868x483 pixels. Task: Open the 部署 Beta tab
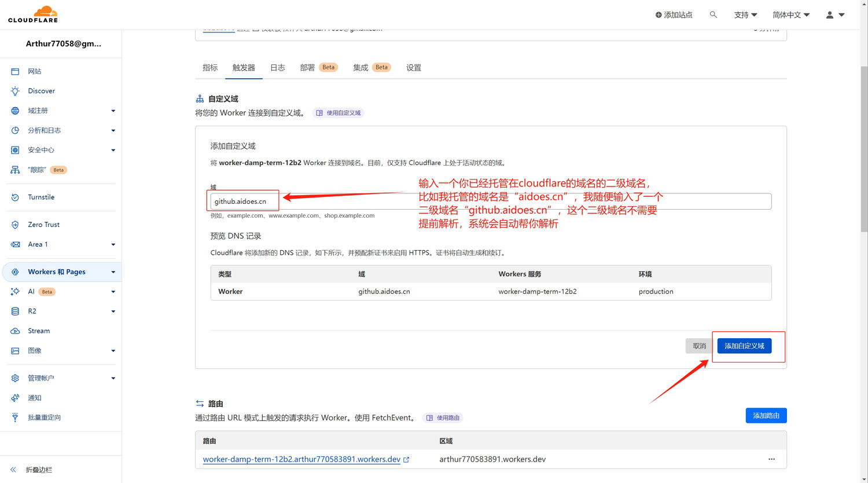click(319, 68)
